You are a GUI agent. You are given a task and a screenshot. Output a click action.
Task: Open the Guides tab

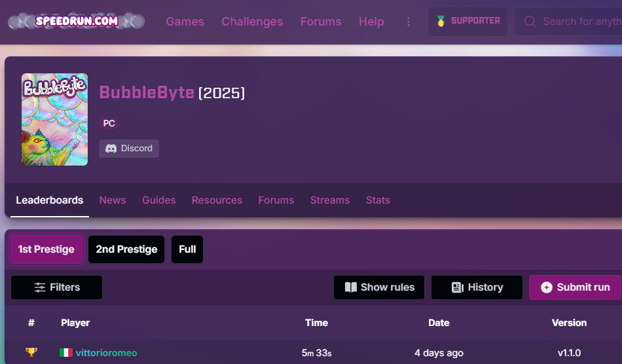point(159,200)
